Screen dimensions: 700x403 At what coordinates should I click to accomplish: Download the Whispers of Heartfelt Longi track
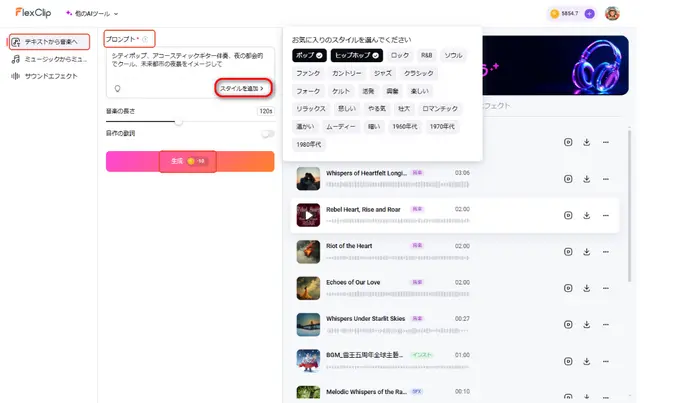(x=587, y=179)
